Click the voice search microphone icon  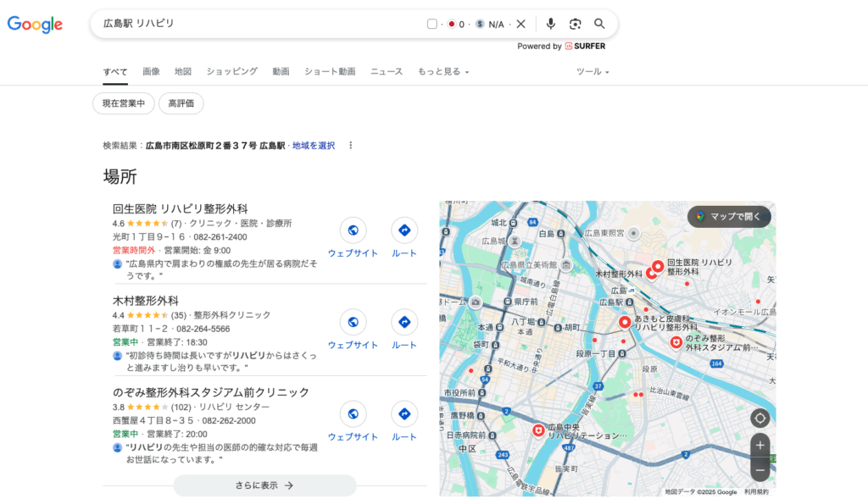pyautogui.click(x=551, y=24)
